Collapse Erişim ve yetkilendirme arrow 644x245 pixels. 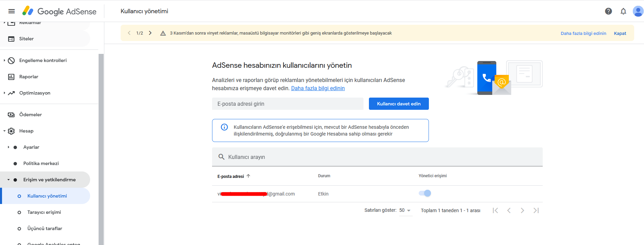point(8,180)
